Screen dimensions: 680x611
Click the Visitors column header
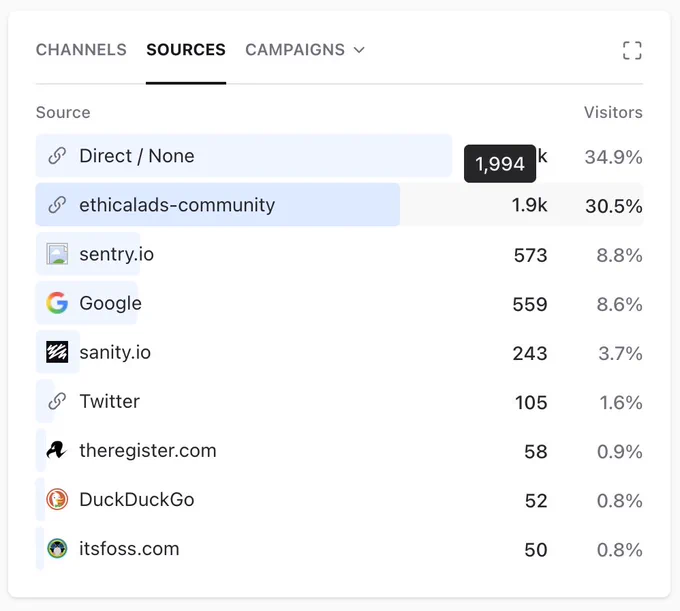pyautogui.click(x=613, y=112)
